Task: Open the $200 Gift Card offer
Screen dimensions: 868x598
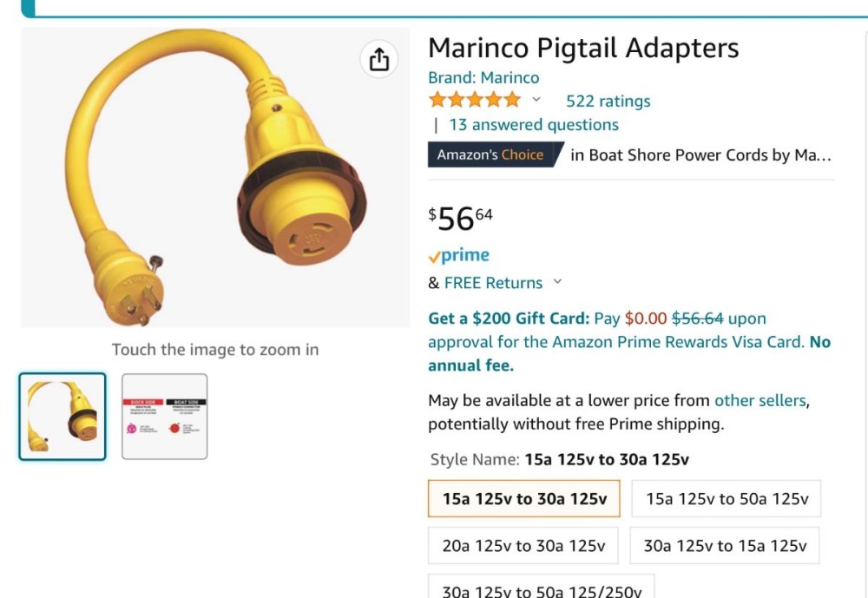Action: coord(509,318)
